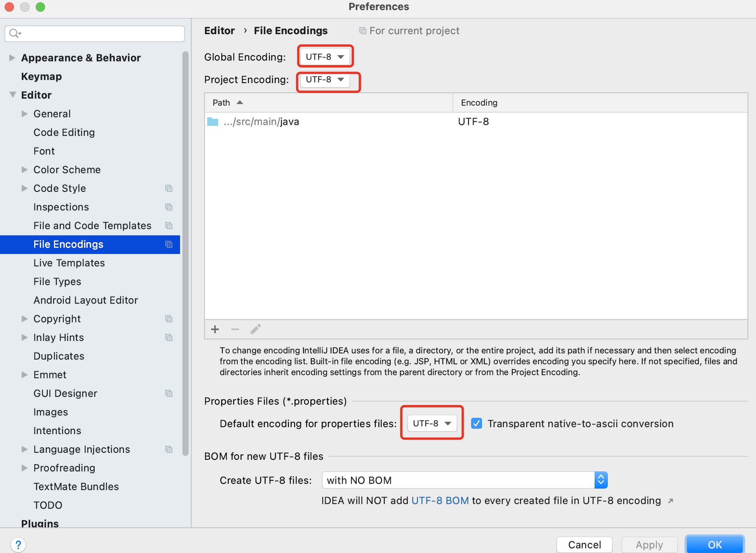The width and height of the screenshot is (756, 553).
Task: Click the settings sidebar scrollbar
Action: coord(186,252)
